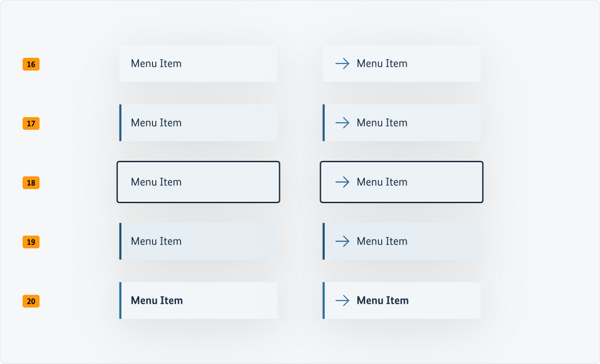Click arrow icon in outlined row 18 item
The image size is (600, 364).
click(x=342, y=182)
